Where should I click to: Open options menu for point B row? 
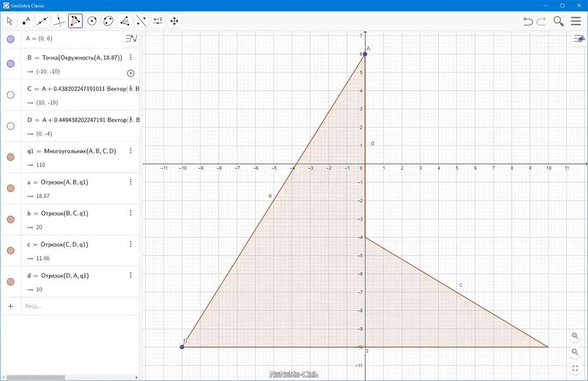point(131,57)
